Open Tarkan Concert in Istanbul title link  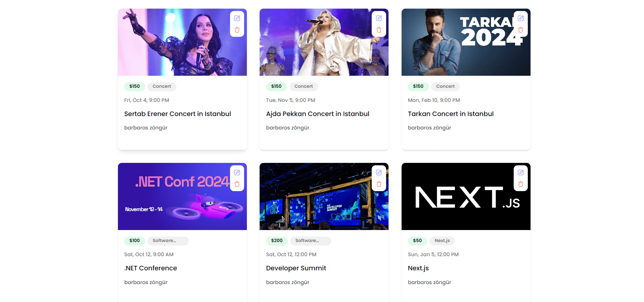pyautogui.click(x=450, y=114)
